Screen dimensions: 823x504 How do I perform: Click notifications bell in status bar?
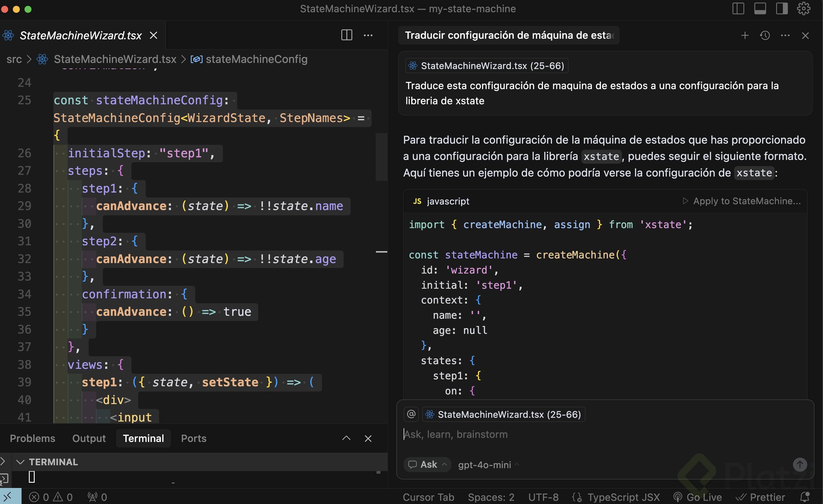pyautogui.click(x=805, y=497)
